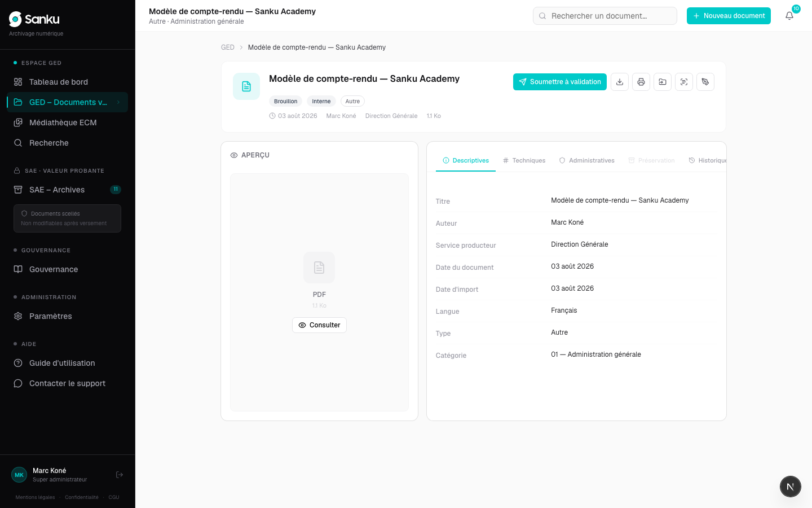812x508 pixels.
Task: Click the round N badge button
Action: coord(791,487)
